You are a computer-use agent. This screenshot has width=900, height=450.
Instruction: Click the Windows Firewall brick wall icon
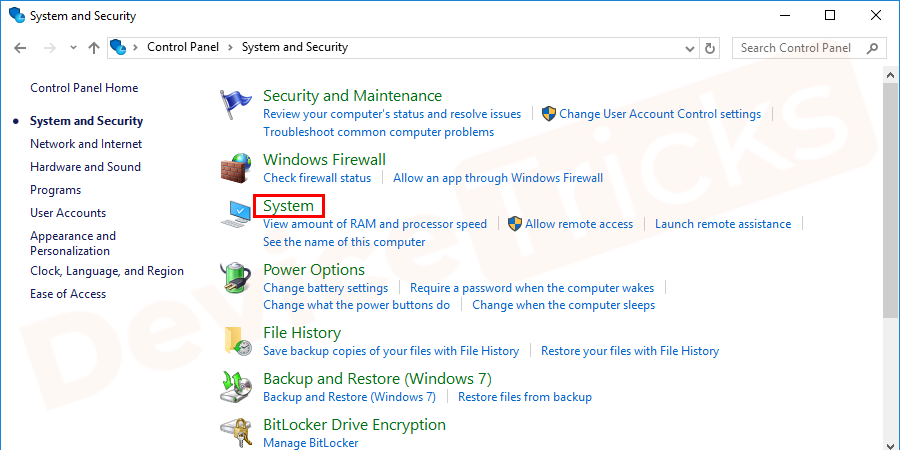click(x=237, y=168)
